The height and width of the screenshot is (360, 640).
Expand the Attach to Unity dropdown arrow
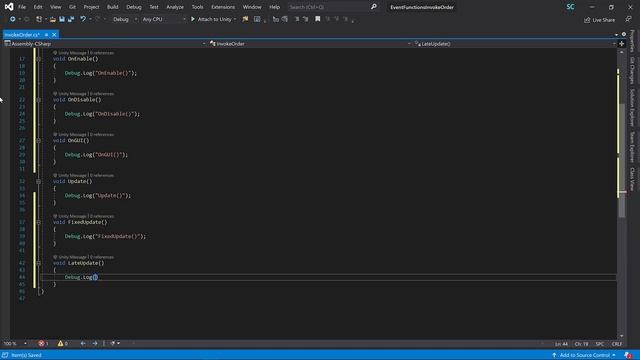coord(235,19)
